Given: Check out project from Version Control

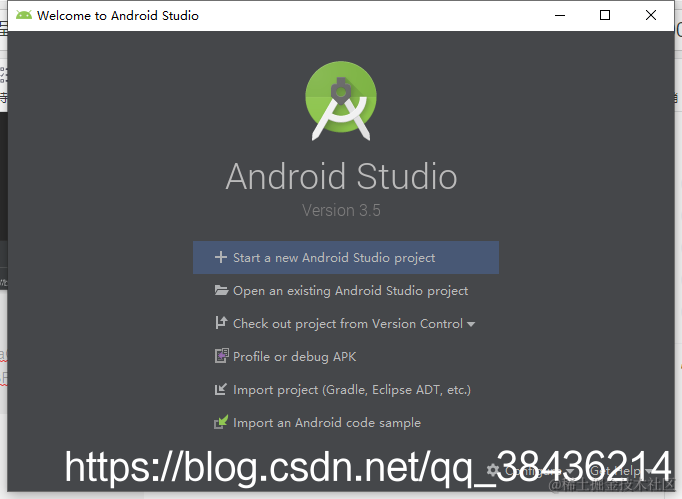Looking at the screenshot, I should pyautogui.click(x=346, y=324).
